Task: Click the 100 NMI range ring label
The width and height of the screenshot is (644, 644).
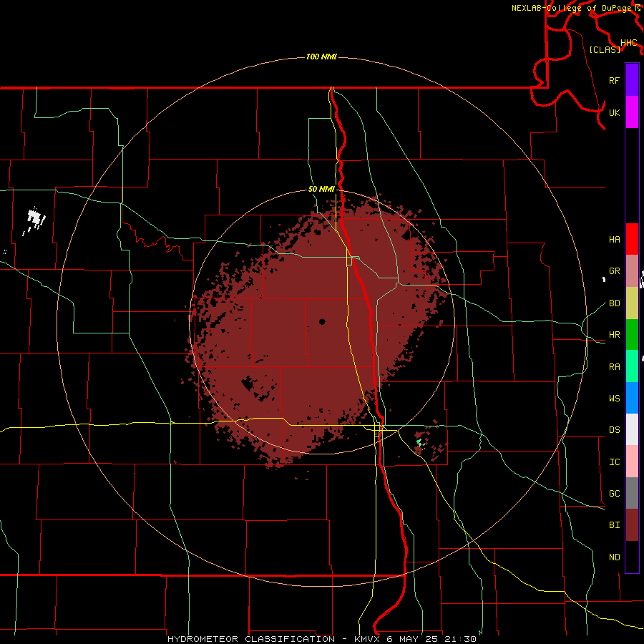Action: point(321,57)
